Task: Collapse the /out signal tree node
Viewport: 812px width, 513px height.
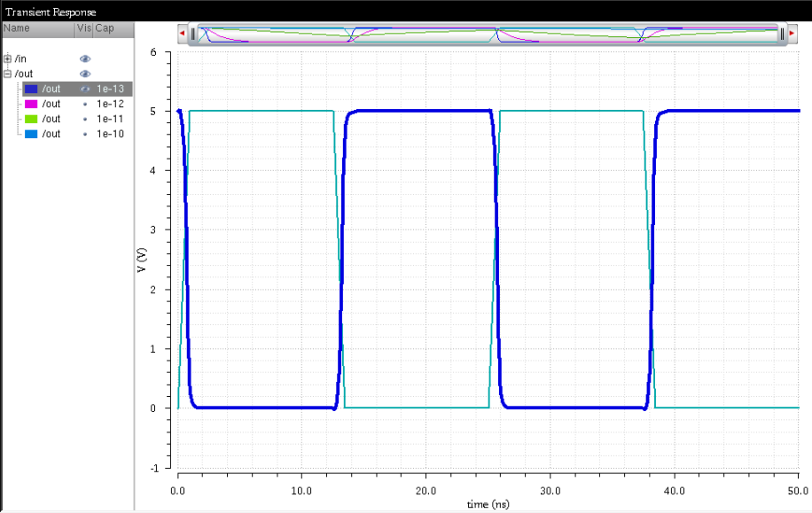Action: 8,74
